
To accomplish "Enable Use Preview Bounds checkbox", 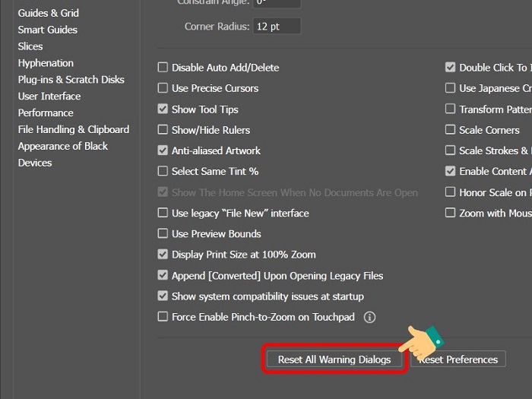I will tap(163, 234).
